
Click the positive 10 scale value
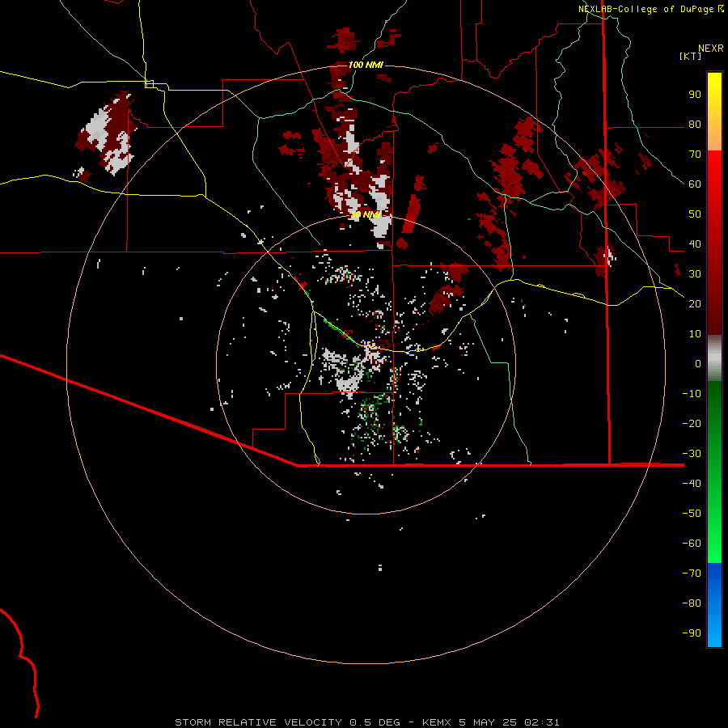[695, 334]
